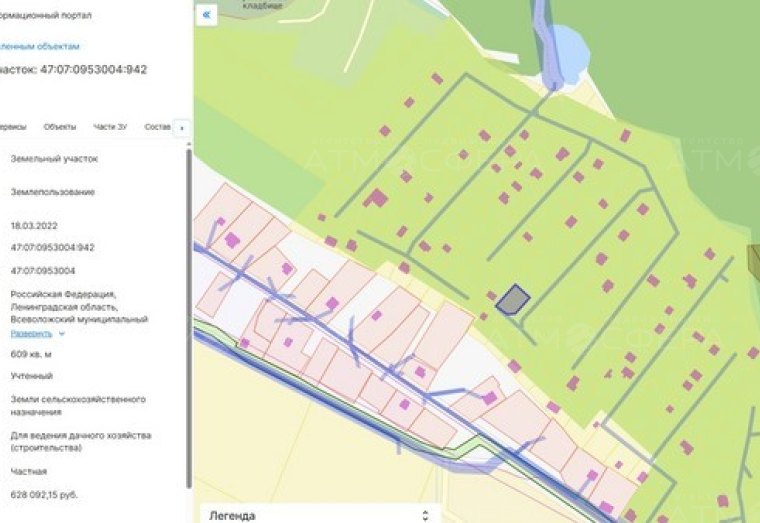Open the Объекты tab
The height and width of the screenshot is (523, 760).
(x=60, y=127)
